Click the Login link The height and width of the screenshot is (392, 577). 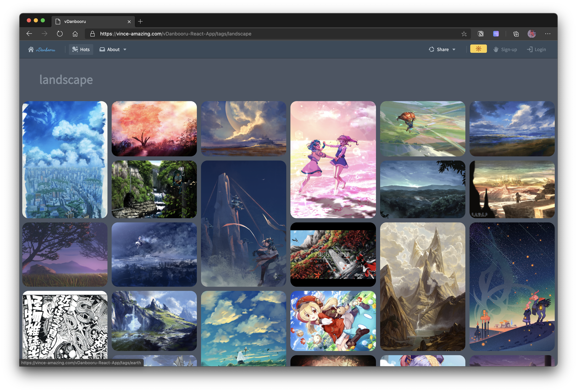pyautogui.click(x=536, y=49)
